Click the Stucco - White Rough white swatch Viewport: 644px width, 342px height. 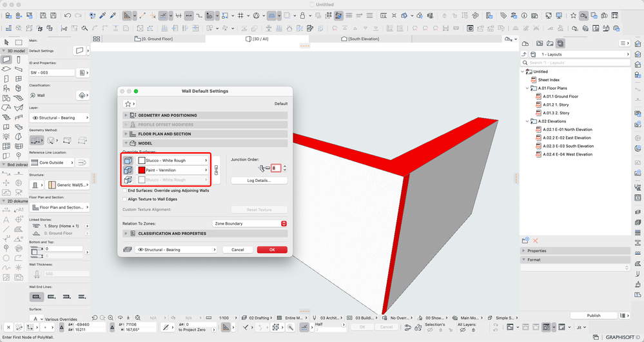(x=142, y=160)
